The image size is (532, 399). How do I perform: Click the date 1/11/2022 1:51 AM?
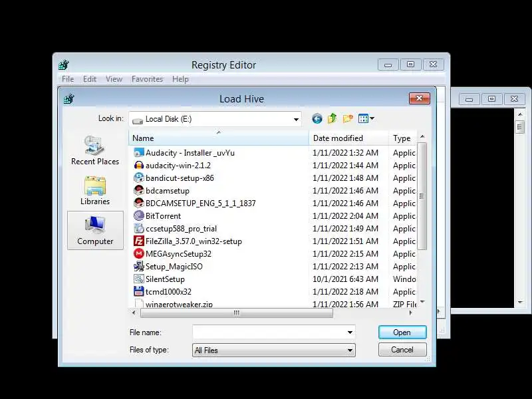pyautogui.click(x=345, y=241)
